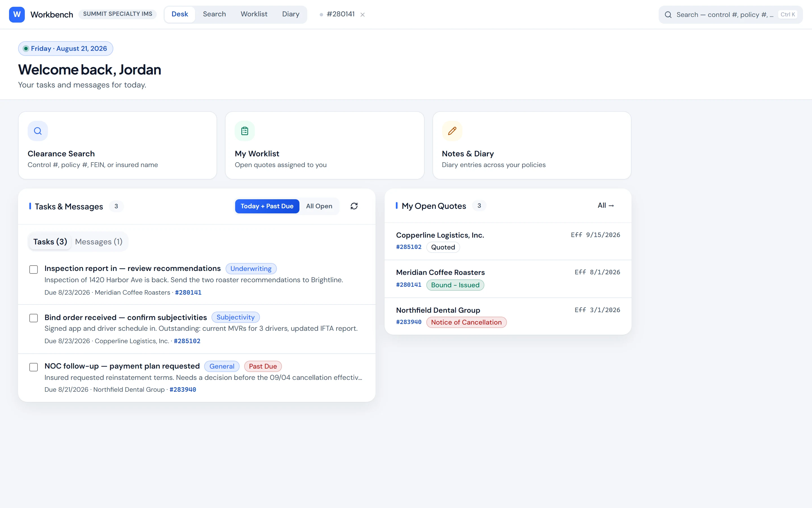The width and height of the screenshot is (812, 508).
Task: Show the Messages (1) sub-tab
Action: (x=99, y=242)
